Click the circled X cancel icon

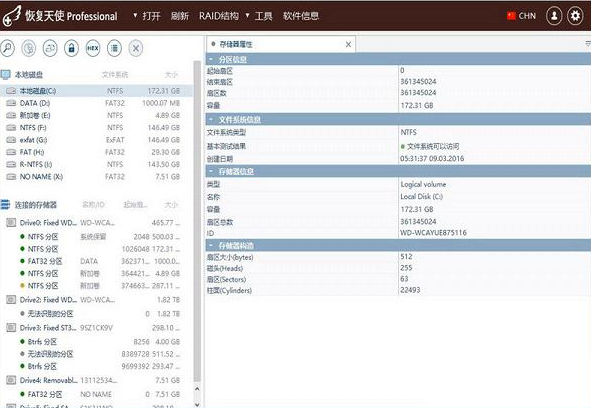pyautogui.click(x=136, y=48)
